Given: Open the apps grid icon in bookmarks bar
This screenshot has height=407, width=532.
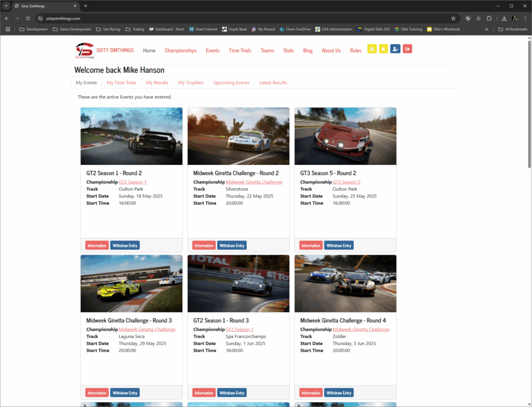Looking at the screenshot, I should (x=8, y=29).
